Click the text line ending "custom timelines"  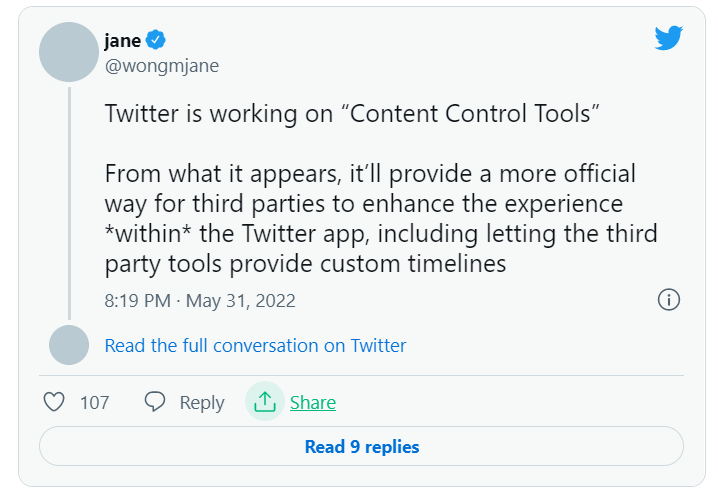point(306,264)
